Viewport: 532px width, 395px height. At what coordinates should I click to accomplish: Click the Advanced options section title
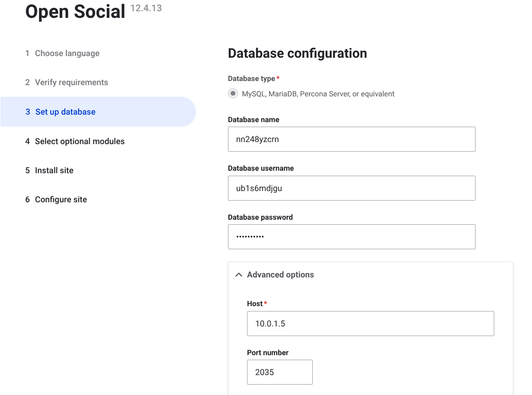point(280,275)
